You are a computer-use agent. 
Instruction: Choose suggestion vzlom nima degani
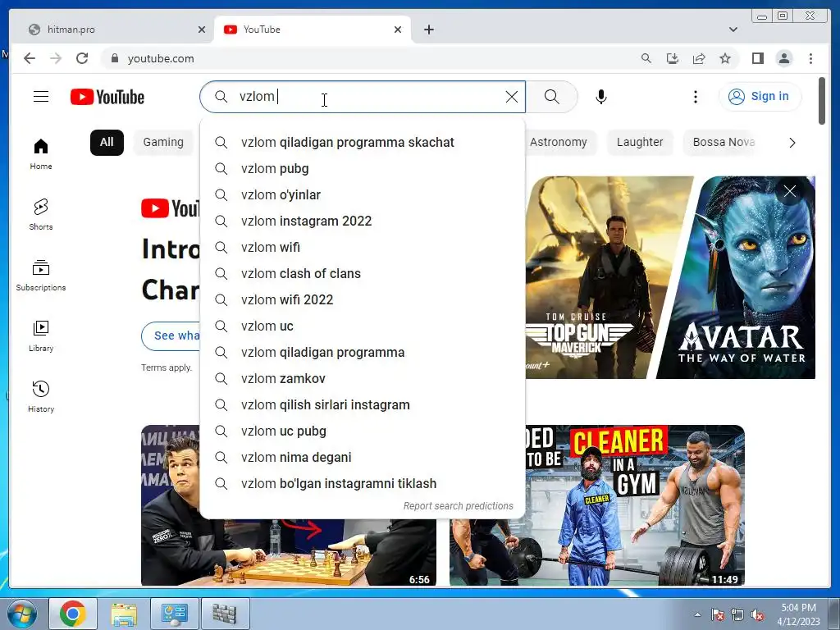pos(363,457)
